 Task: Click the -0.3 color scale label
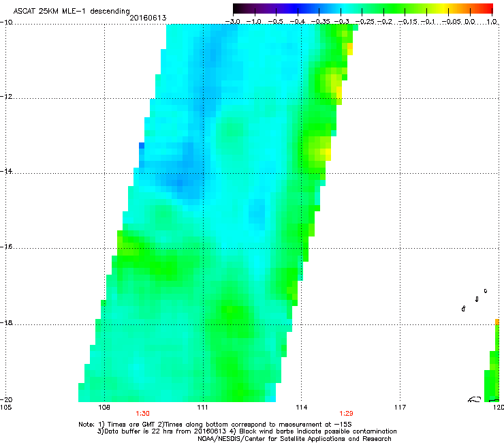[341, 22]
